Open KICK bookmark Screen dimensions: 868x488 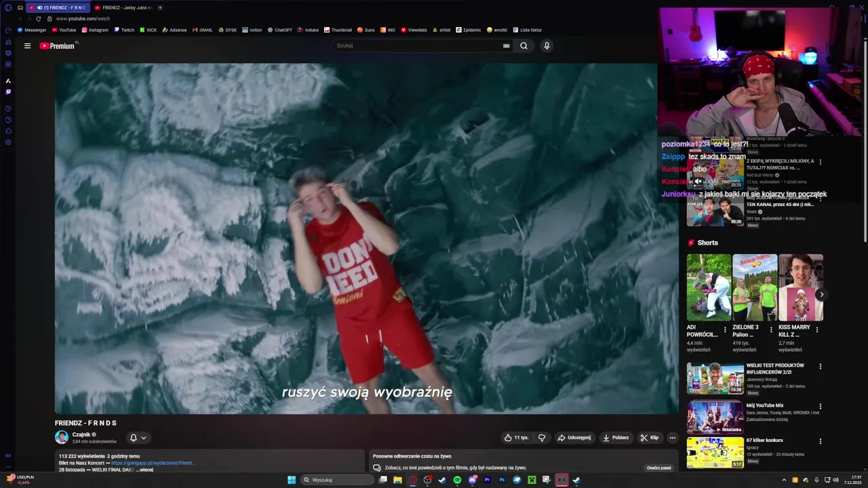(x=149, y=30)
